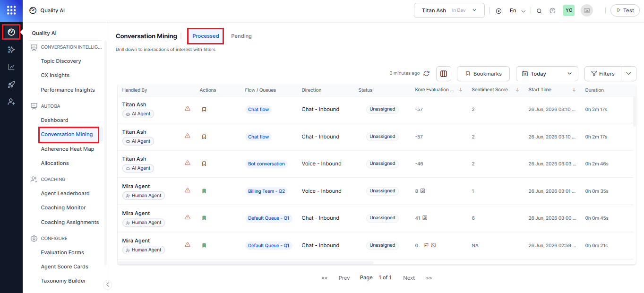Click the YO user avatar

569,10
